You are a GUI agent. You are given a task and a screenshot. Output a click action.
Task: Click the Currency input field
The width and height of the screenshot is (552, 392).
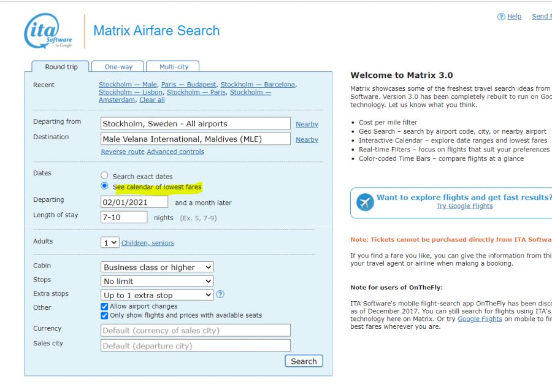click(195, 330)
